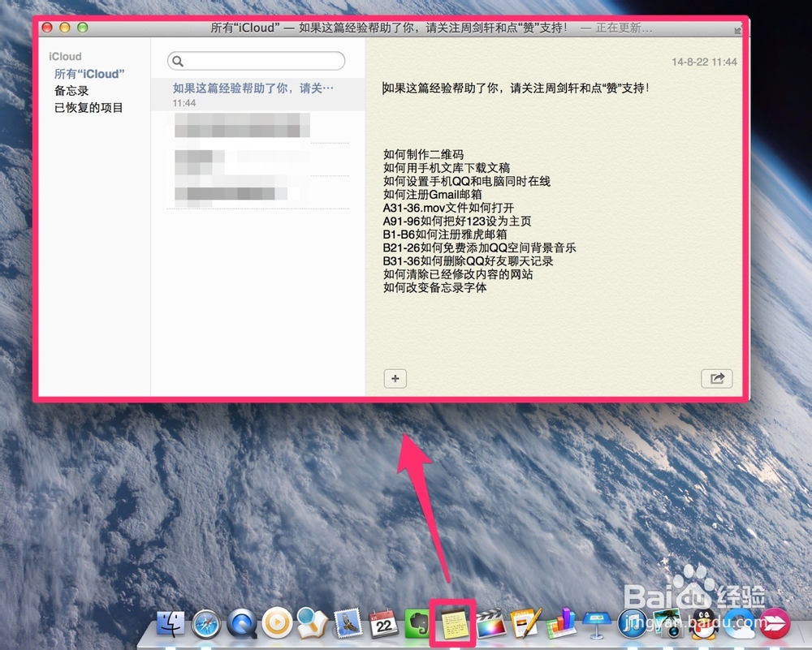Viewport: 812px width, 650px height.
Task: Click the Share button in the note pane
Action: [x=716, y=377]
